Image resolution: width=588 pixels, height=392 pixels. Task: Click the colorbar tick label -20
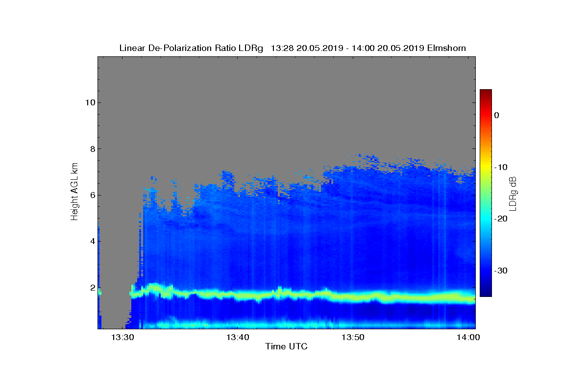(500, 219)
